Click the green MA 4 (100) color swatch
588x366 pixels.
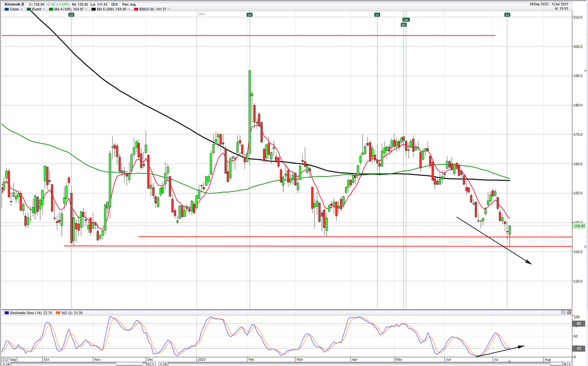52,9
